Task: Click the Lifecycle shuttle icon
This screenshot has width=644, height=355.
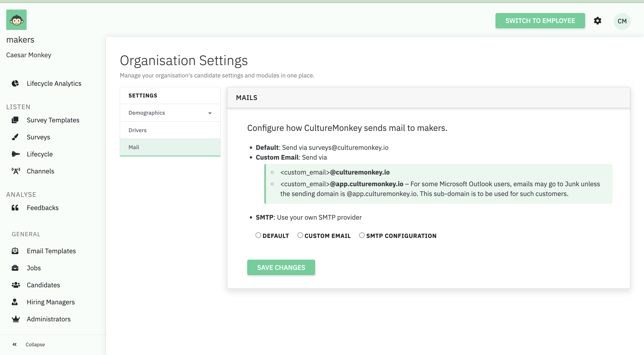Action: pyautogui.click(x=16, y=154)
